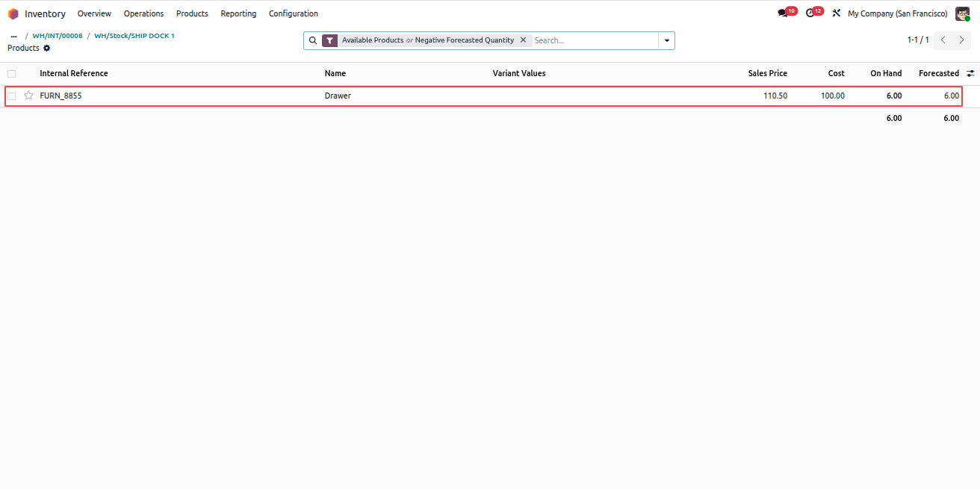The width and height of the screenshot is (980, 489).
Task: Sort by the Cost column header
Action: [837, 73]
